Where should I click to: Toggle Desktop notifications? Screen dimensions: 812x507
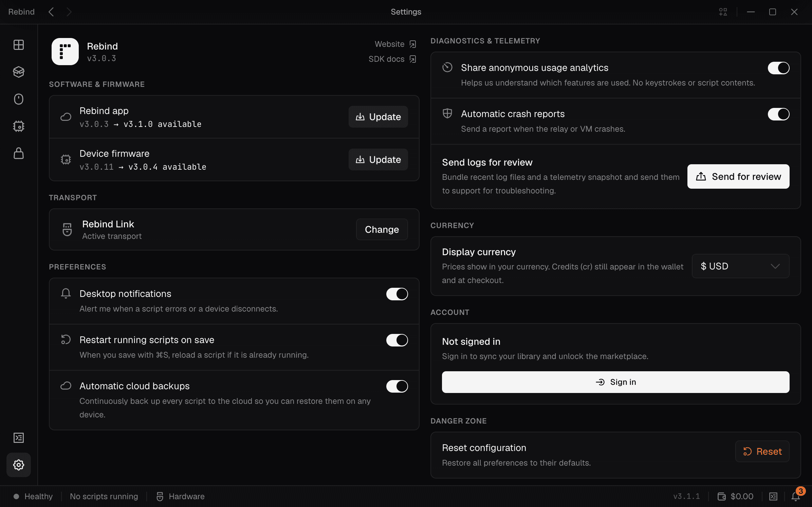coord(397,294)
